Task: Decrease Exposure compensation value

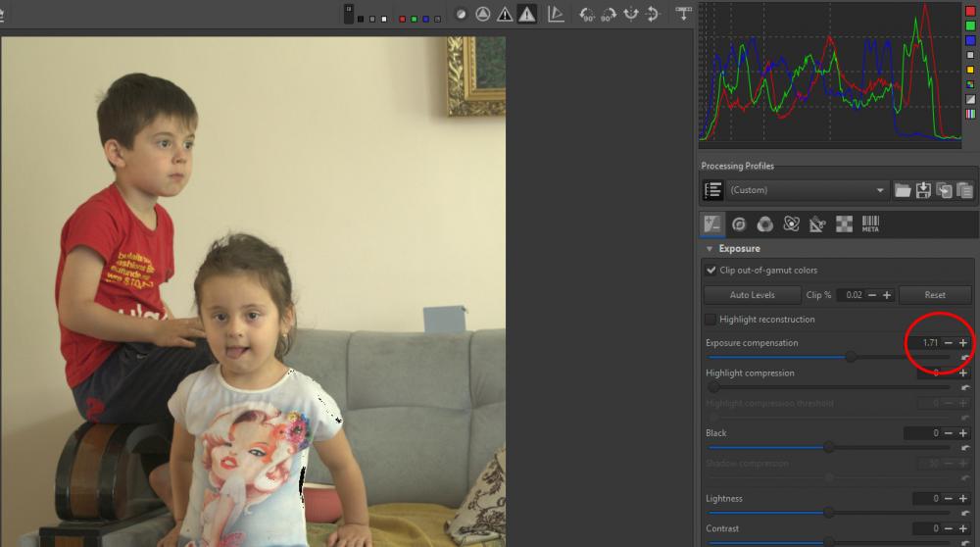Action: (x=948, y=342)
